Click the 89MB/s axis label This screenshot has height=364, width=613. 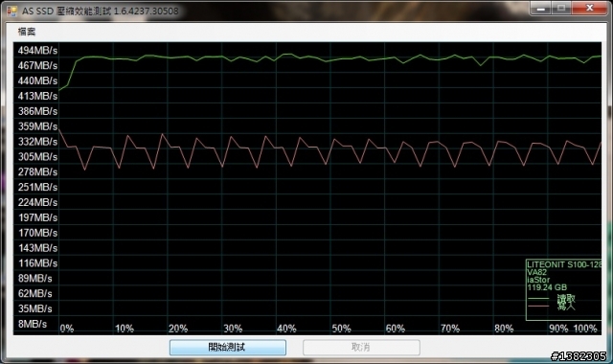pos(34,279)
